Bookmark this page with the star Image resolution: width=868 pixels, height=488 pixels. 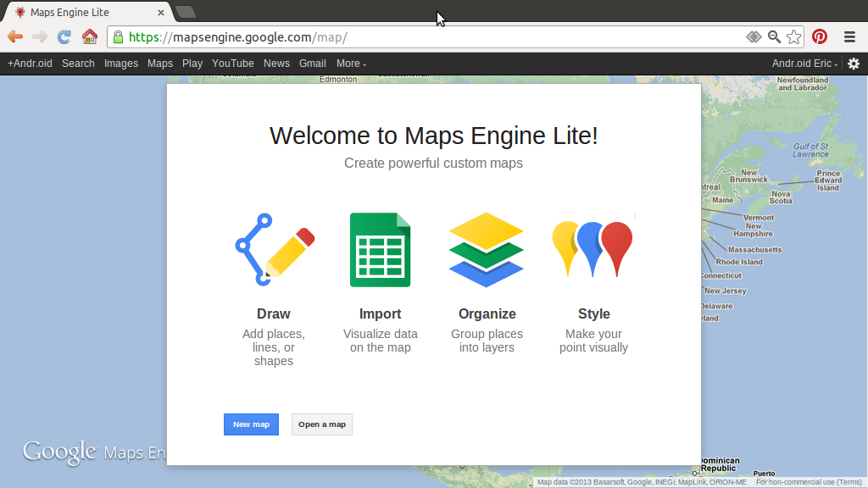tap(793, 36)
